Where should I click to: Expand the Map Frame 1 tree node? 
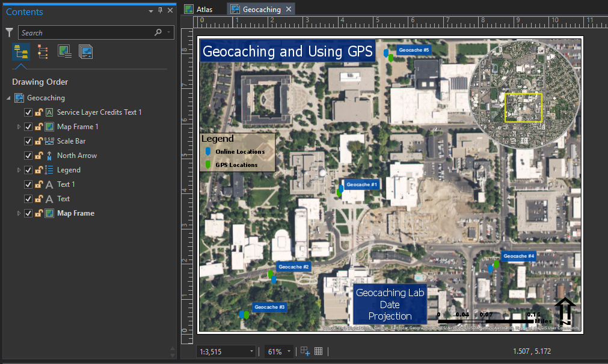point(19,127)
